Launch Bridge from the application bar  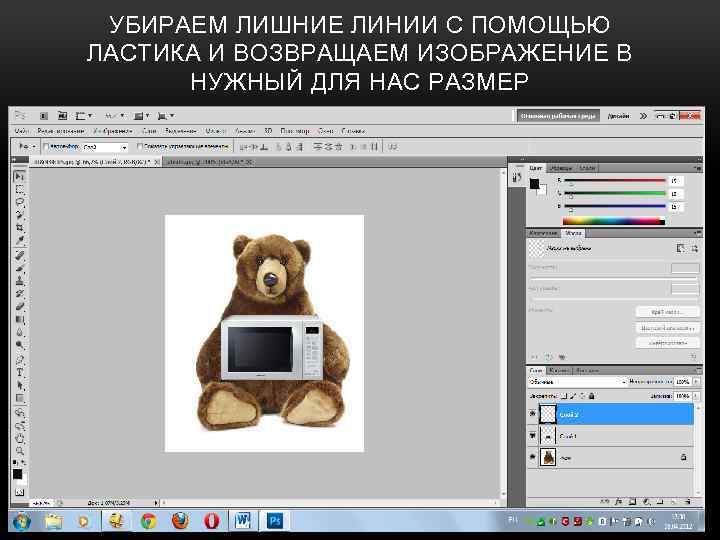44,116
